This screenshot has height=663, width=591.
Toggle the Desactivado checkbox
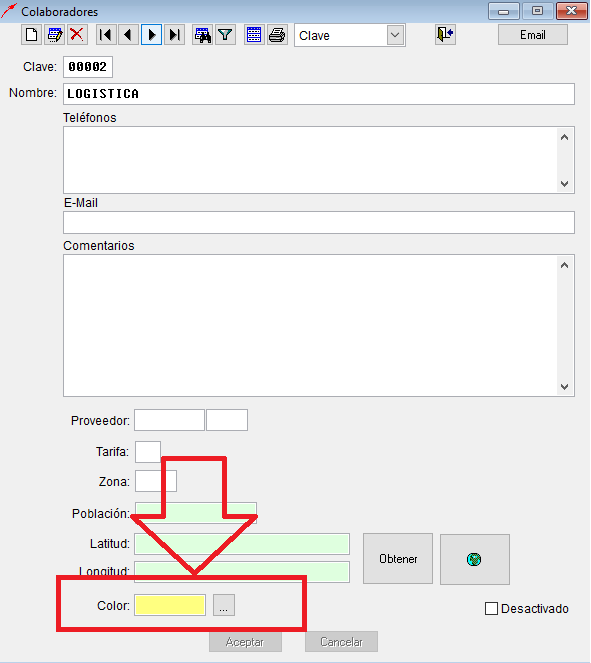tap(491, 609)
